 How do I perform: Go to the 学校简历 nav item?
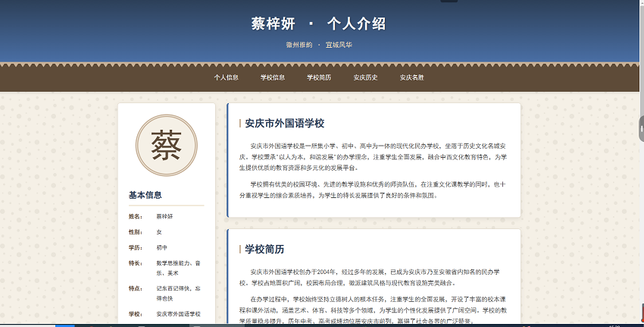coord(319,77)
